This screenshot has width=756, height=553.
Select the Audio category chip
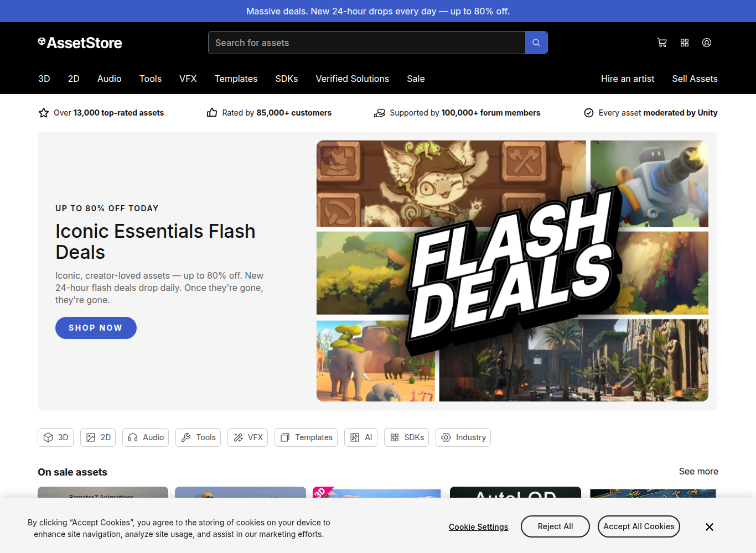point(146,437)
